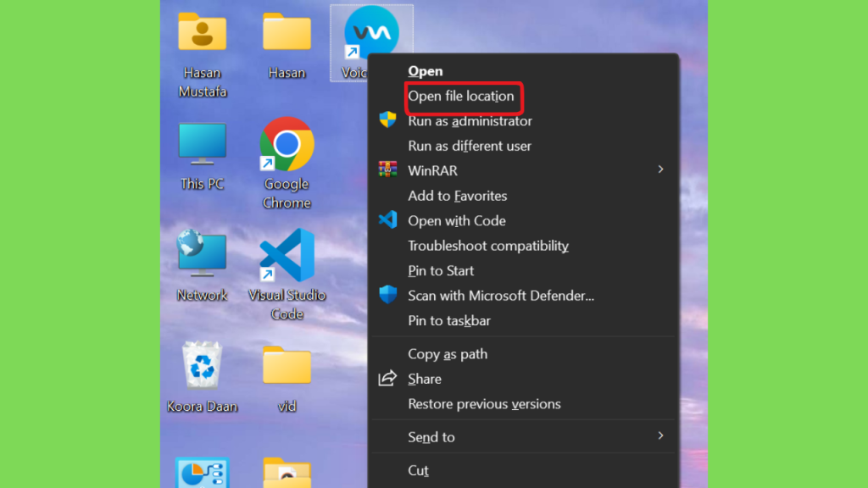868x488 pixels.
Task: Select Pin to Start
Action: tap(441, 270)
